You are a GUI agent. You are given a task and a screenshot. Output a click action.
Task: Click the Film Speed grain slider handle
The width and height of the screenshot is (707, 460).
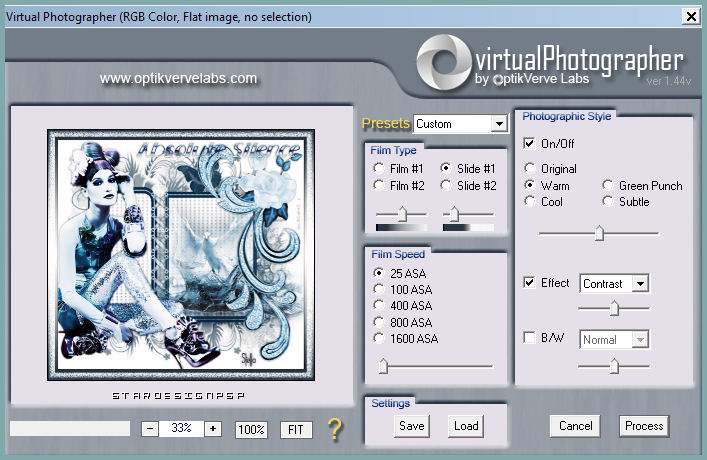pos(383,366)
